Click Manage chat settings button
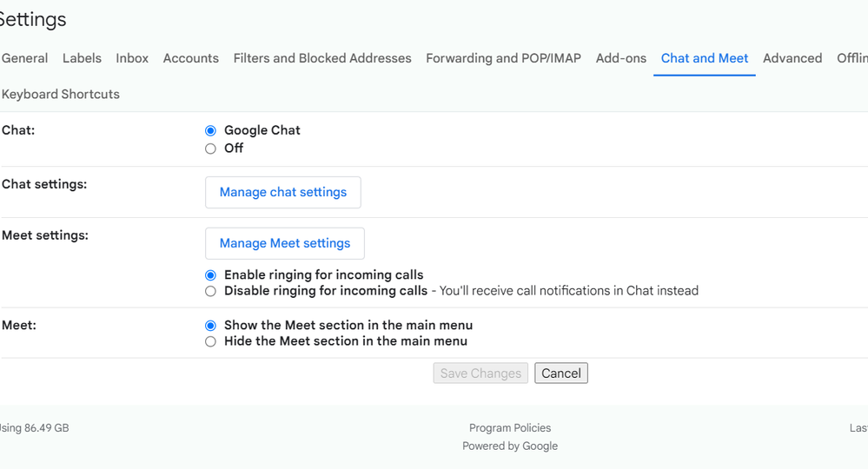 coord(283,193)
